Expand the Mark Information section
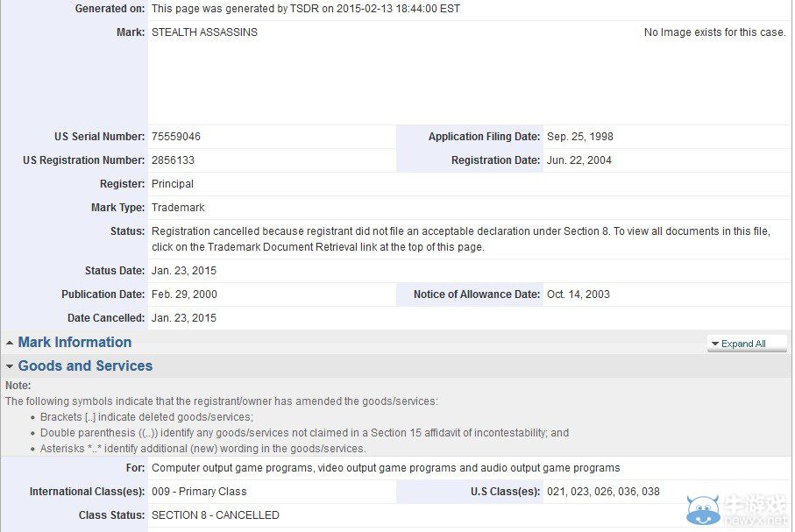Viewport: 795px width, 532px height. click(x=75, y=343)
